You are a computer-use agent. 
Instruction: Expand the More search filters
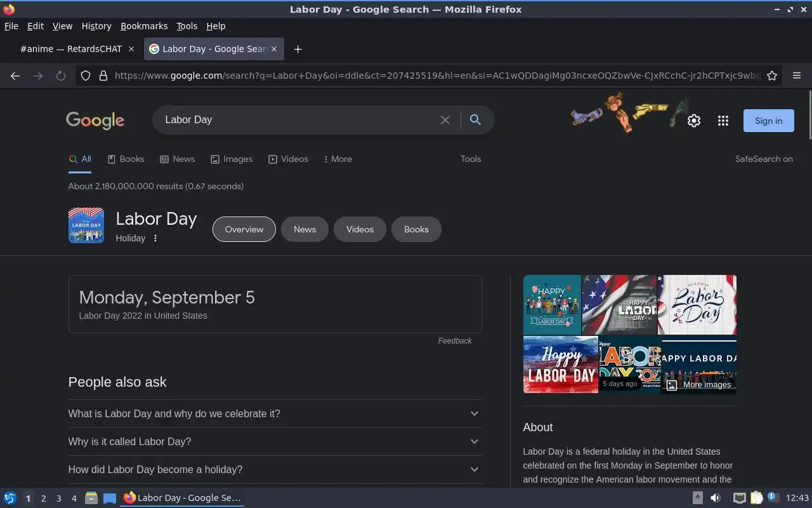pyautogui.click(x=337, y=159)
